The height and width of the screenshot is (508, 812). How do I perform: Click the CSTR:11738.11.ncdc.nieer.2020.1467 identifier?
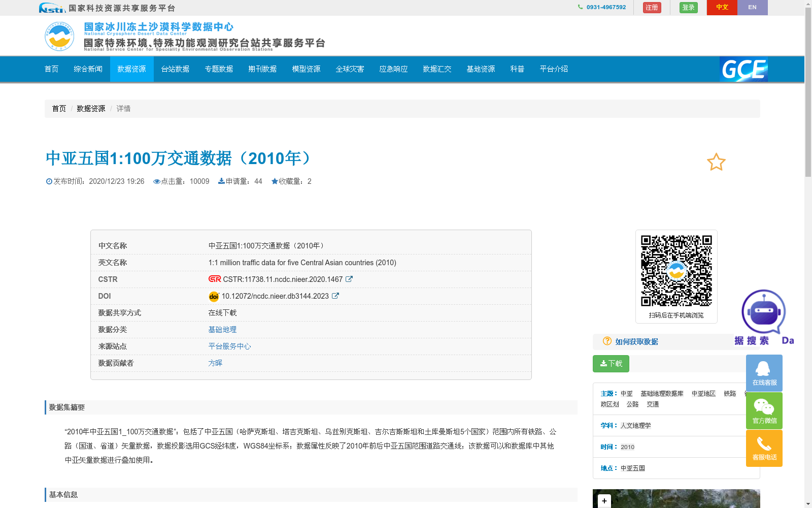tap(283, 279)
